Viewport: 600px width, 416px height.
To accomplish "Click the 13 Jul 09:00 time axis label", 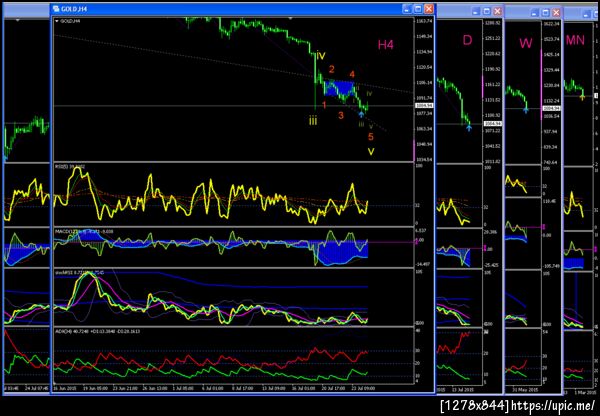I will (x=273, y=388).
